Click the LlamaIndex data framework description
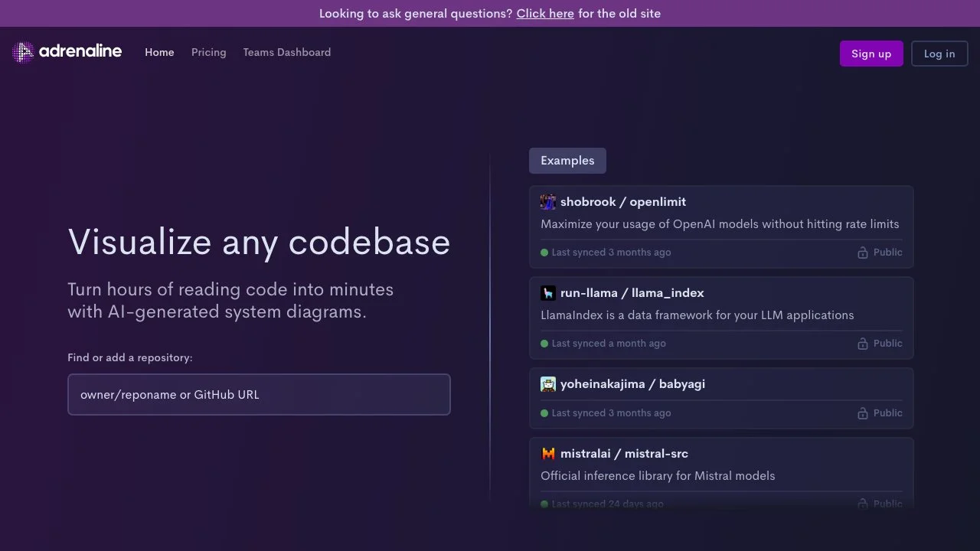This screenshot has height=551, width=980. click(697, 315)
